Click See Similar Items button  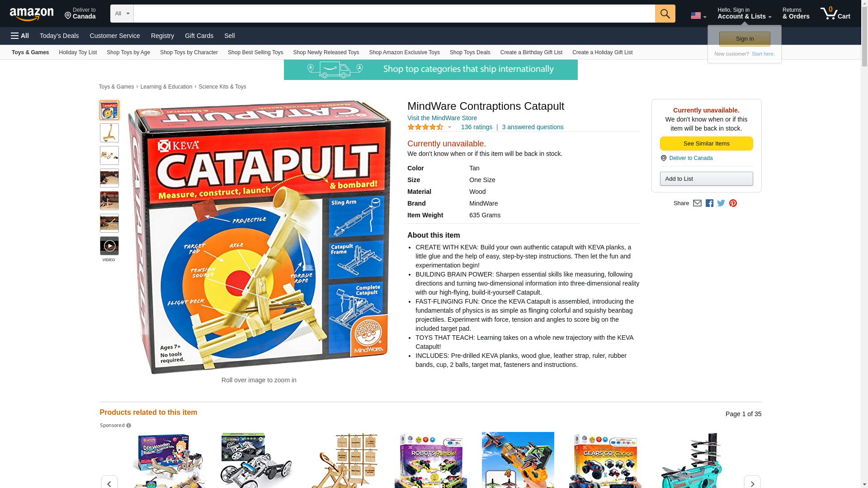click(x=706, y=144)
